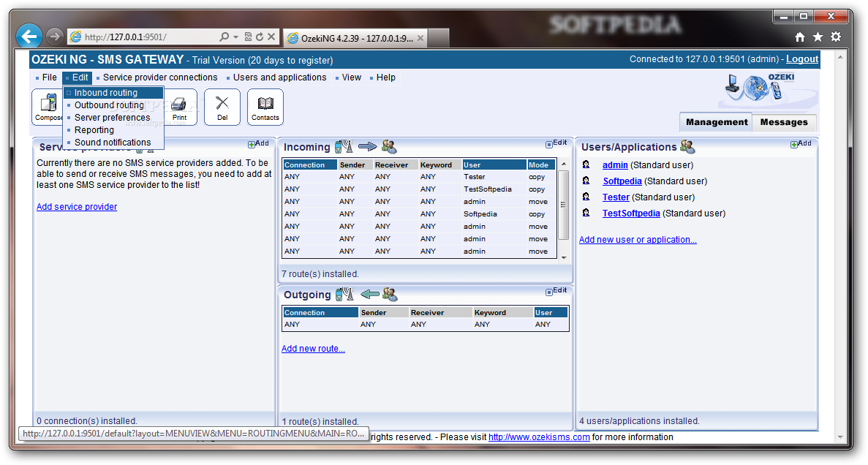Click Connection column header in Incoming table
Viewport: 868px width, 465px height.
(310, 165)
